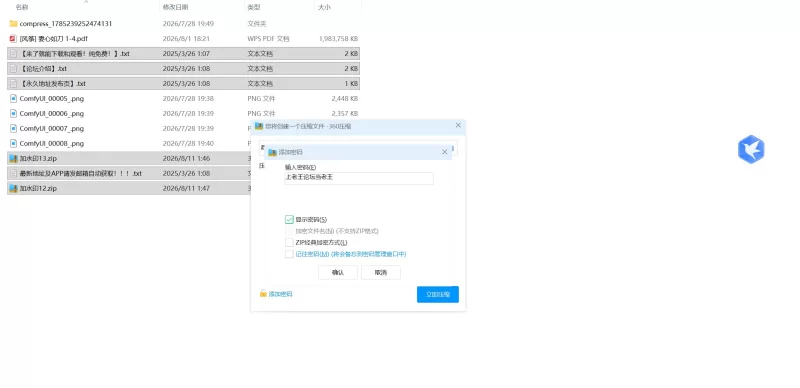Image resolution: width=800 pixels, height=388 pixels.
Task: Click the 360压缩 title bar app icon
Action: point(259,126)
